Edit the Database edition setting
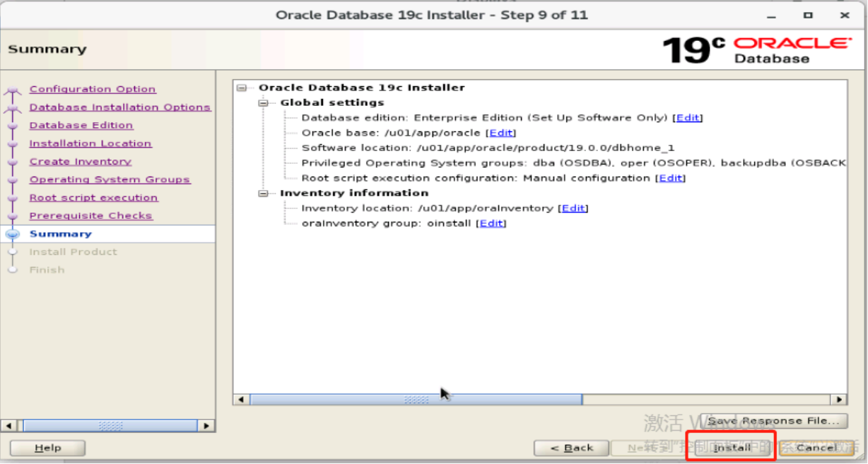 click(x=688, y=118)
